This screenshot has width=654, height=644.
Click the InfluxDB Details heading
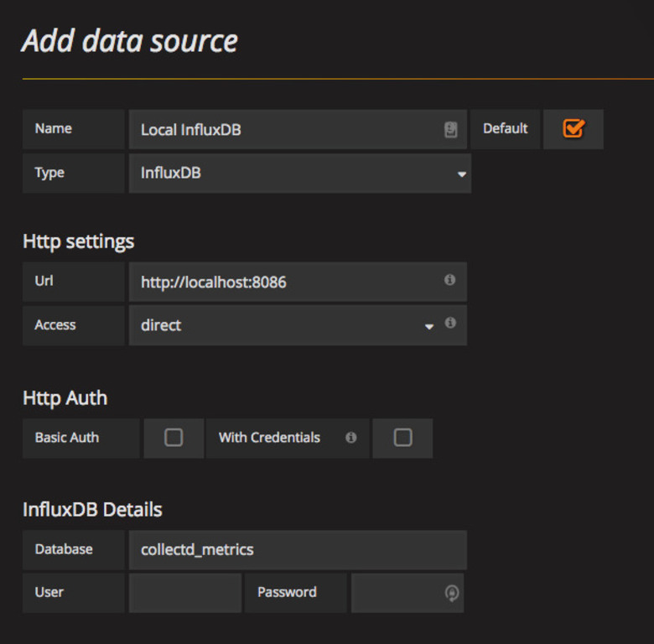click(x=92, y=510)
